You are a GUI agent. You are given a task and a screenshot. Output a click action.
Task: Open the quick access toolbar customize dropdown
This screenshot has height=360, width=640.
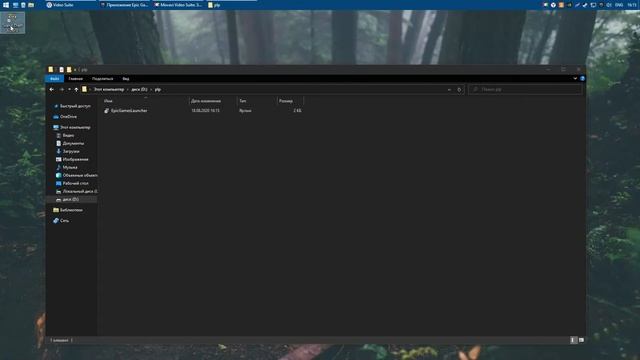coord(75,69)
